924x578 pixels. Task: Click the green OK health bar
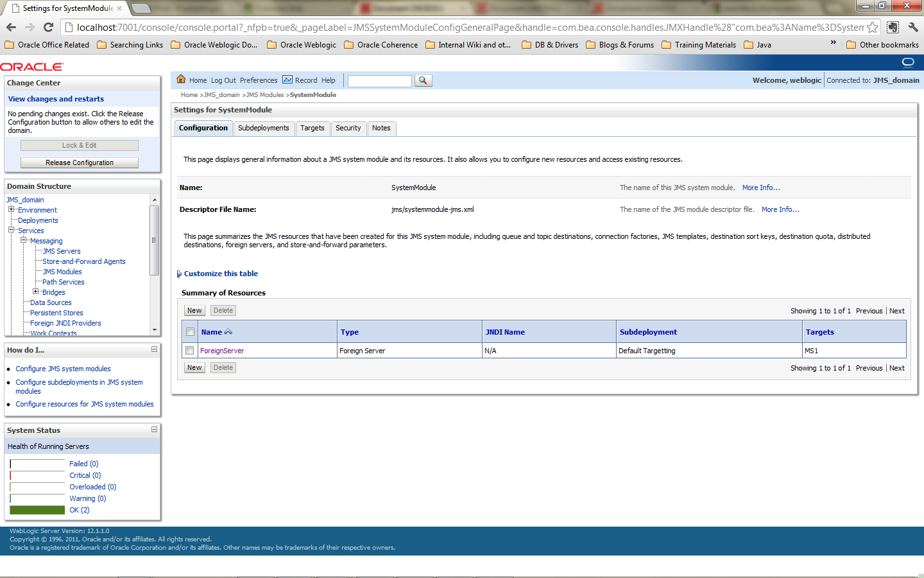37,509
